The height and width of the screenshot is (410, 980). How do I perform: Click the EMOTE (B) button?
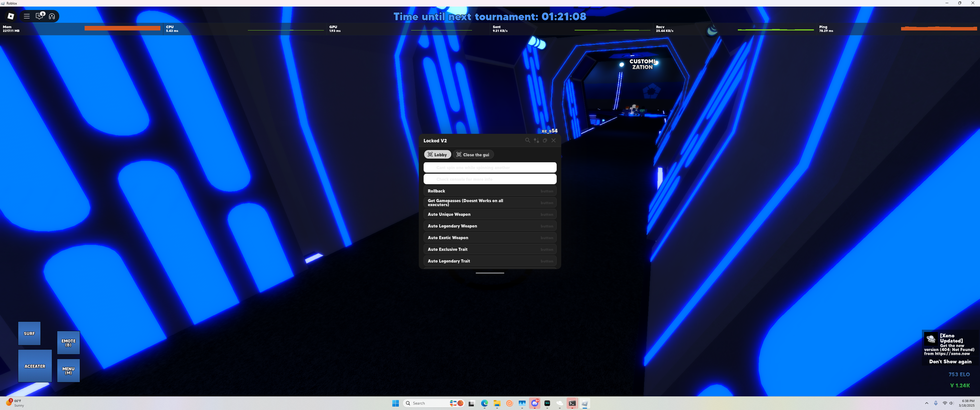click(68, 343)
